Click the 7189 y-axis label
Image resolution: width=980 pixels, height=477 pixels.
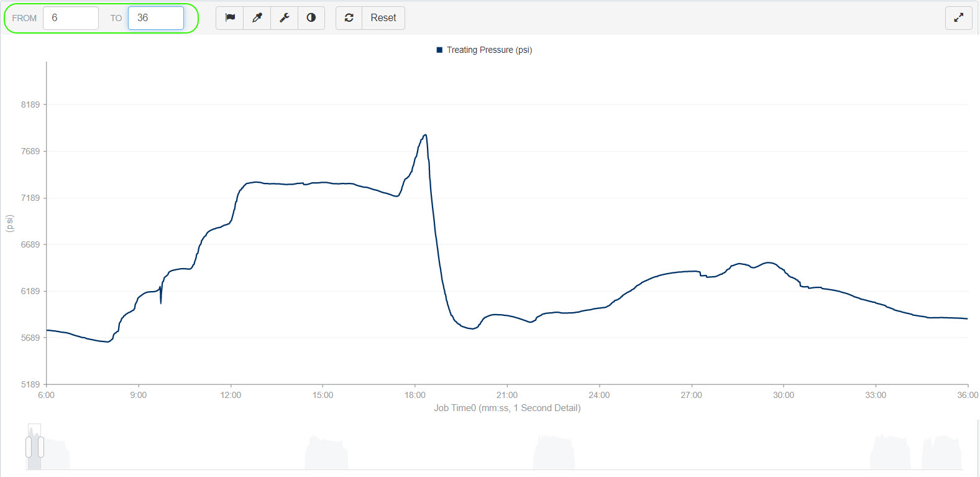tap(30, 198)
